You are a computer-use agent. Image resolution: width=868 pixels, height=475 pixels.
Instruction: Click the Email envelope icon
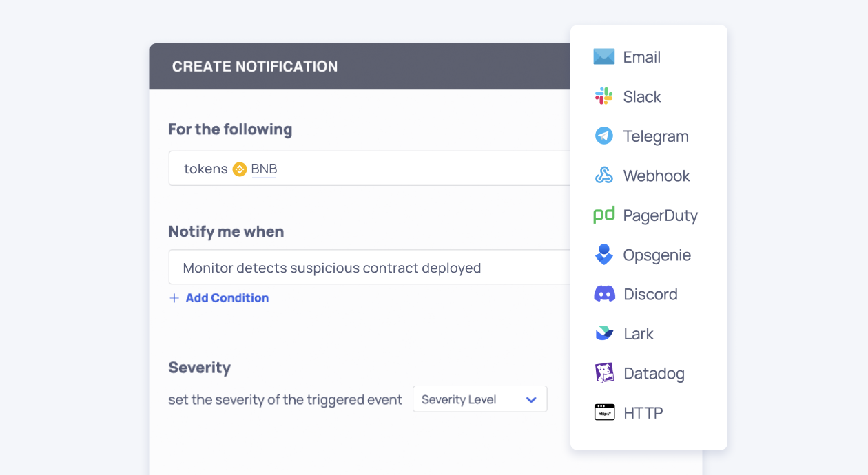pyautogui.click(x=603, y=57)
